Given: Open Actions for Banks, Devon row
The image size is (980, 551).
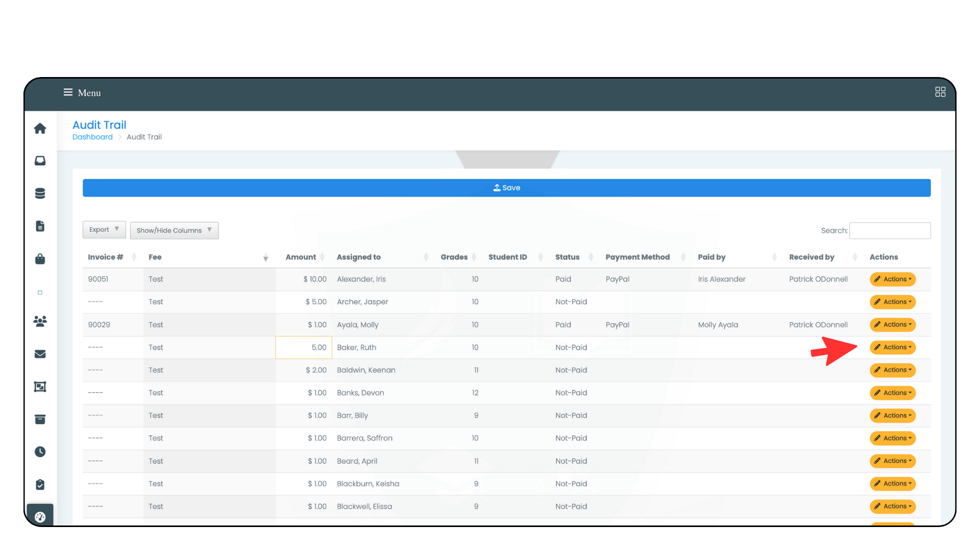Looking at the screenshot, I should tap(892, 393).
